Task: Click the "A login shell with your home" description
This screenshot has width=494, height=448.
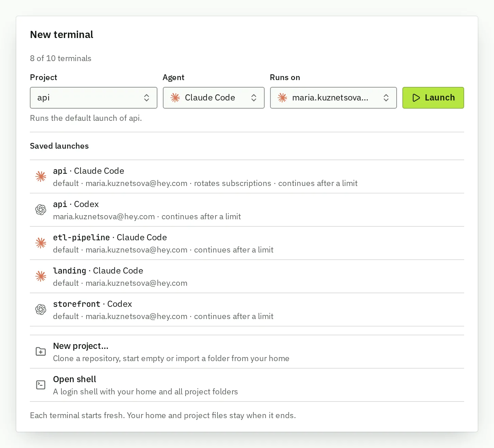Action: [145, 392]
